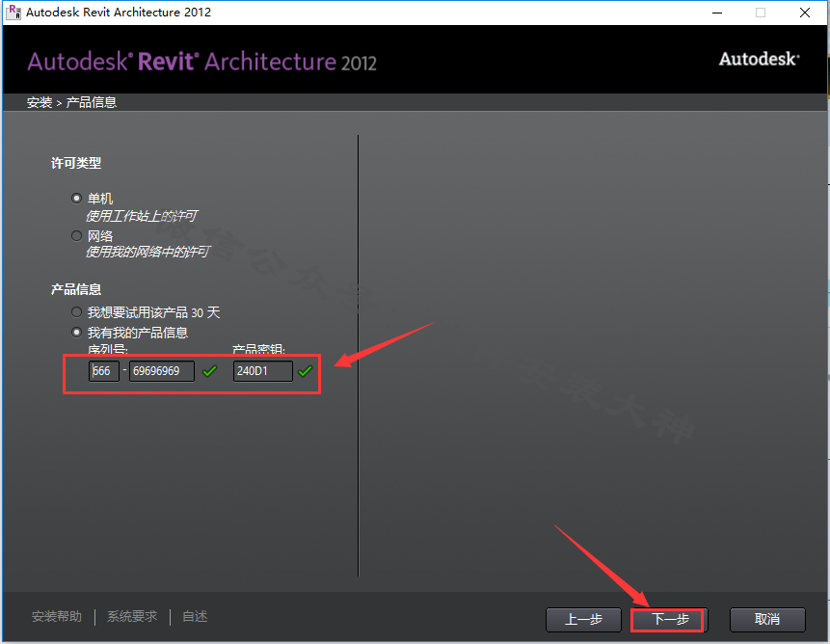Open the 自述 readme link
The image size is (830, 644).
[x=195, y=616]
